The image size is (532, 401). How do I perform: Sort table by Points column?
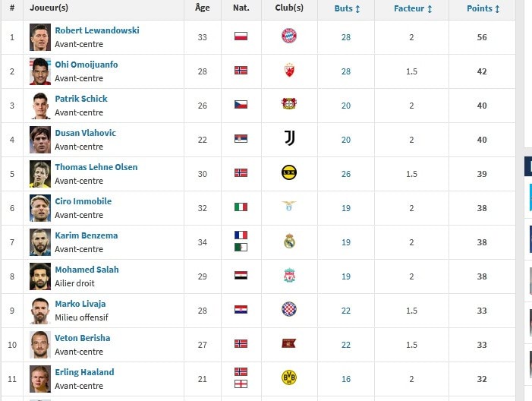pos(483,9)
